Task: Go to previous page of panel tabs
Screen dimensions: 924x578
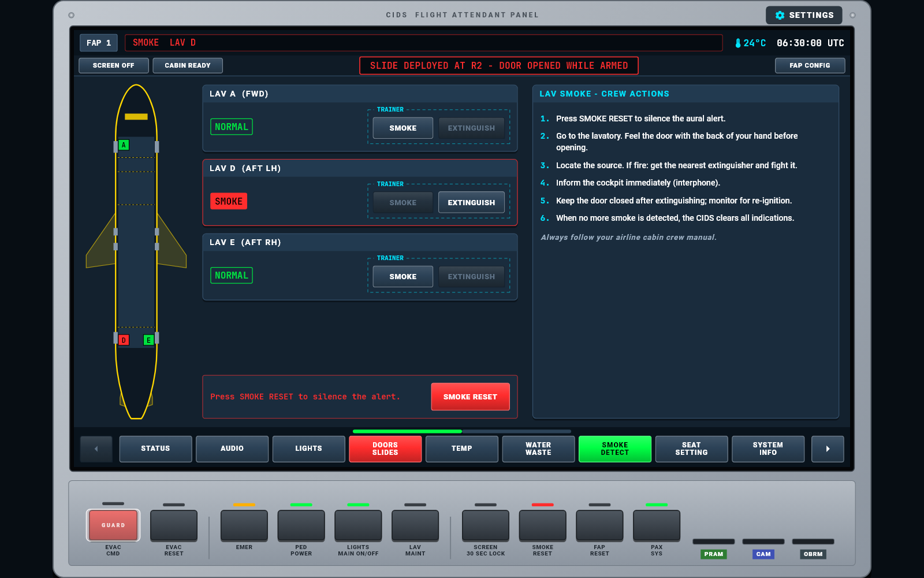Action: click(x=96, y=449)
